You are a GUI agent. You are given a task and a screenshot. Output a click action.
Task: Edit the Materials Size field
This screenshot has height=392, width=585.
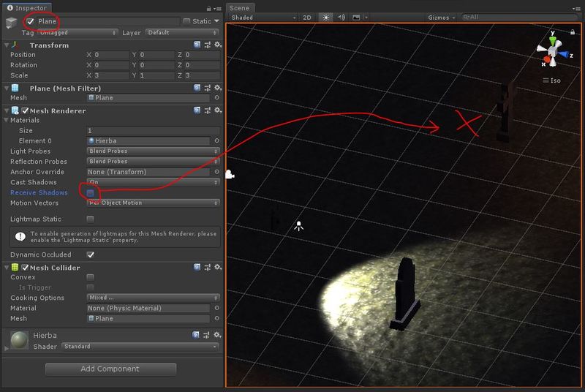coord(153,131)
